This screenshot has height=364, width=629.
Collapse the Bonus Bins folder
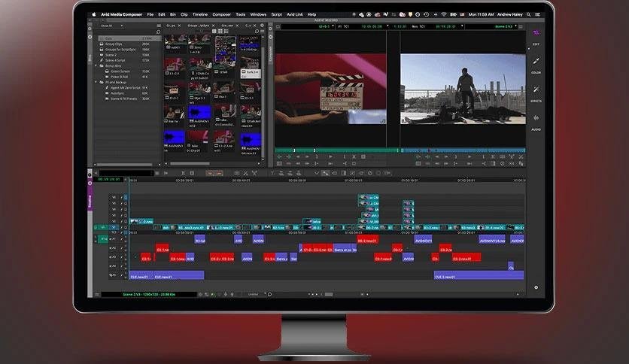pyautogui.click(x=96, y=65)
